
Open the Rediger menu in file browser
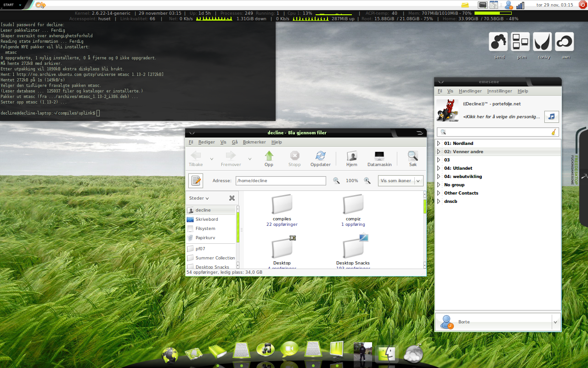point(206,142)
